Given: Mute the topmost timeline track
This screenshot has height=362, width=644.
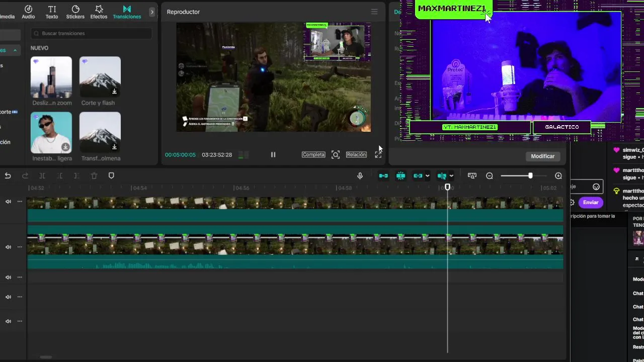Looking at the screenshot, I should pos(8,202).
